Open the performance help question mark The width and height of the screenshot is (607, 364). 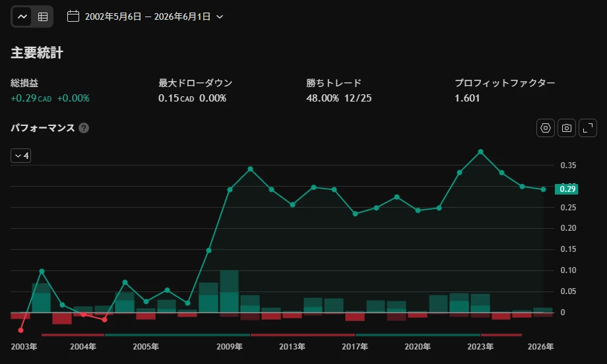tap(84, 128)
